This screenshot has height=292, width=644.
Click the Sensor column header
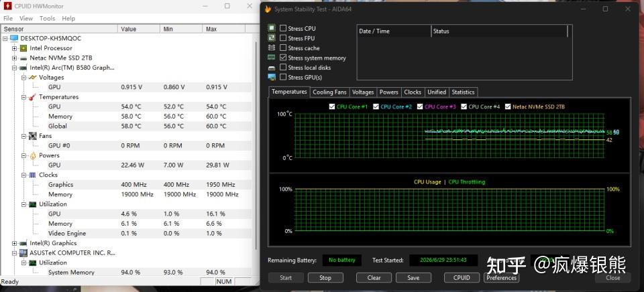pyautogui.click(x=60, y=29)
